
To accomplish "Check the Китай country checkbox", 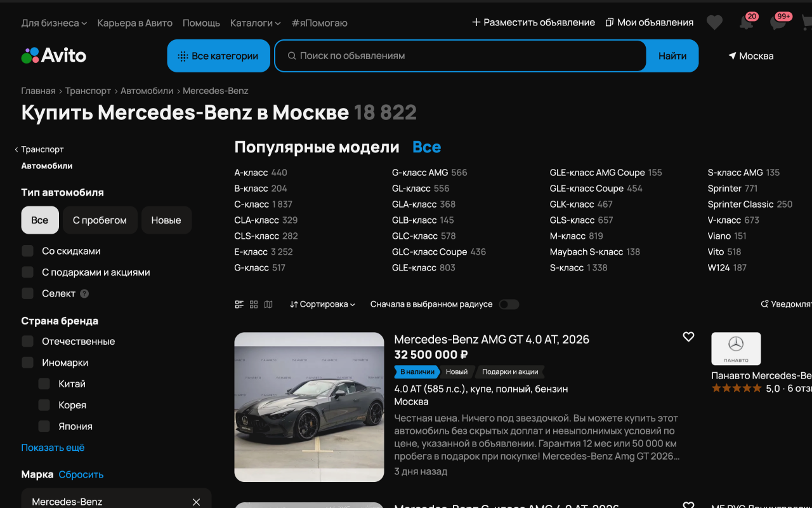I will (x=44, y=384).
